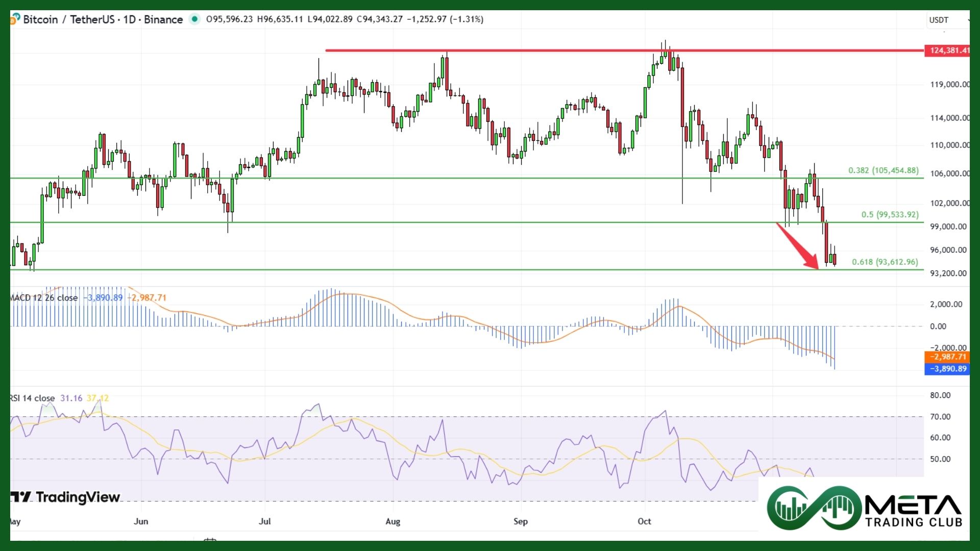The image size is (980, 551).
Task: Click the blue -3,890.89 MACD value tag
Action: (947, 369)
